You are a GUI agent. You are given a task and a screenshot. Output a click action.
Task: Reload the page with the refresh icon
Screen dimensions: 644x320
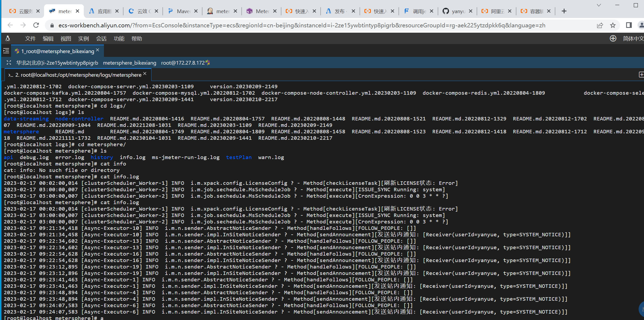click(x=36, y=25)
